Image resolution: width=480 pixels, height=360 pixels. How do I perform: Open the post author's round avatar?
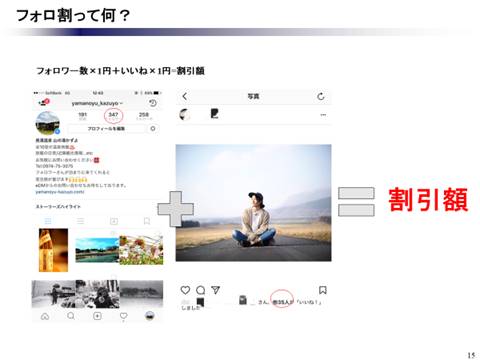185,115
